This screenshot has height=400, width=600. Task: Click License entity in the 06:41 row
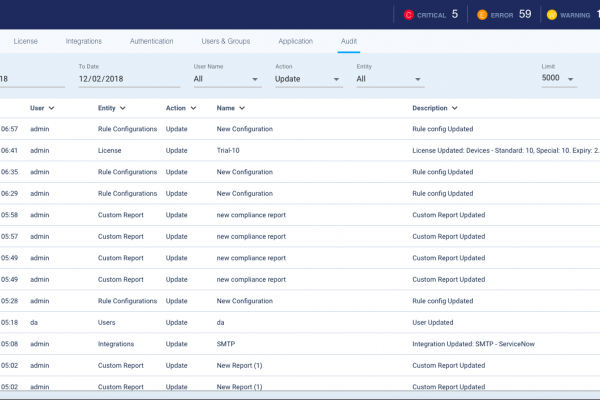coord(109,150)
